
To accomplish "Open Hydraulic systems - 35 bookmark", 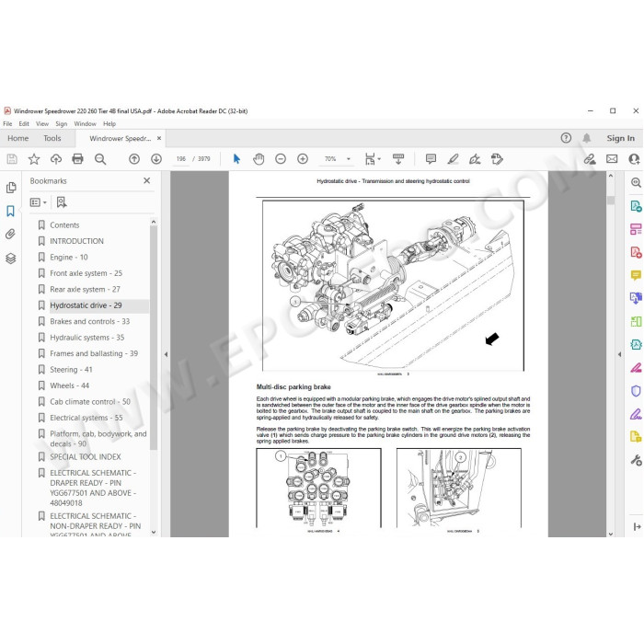I will click(87, 338).
